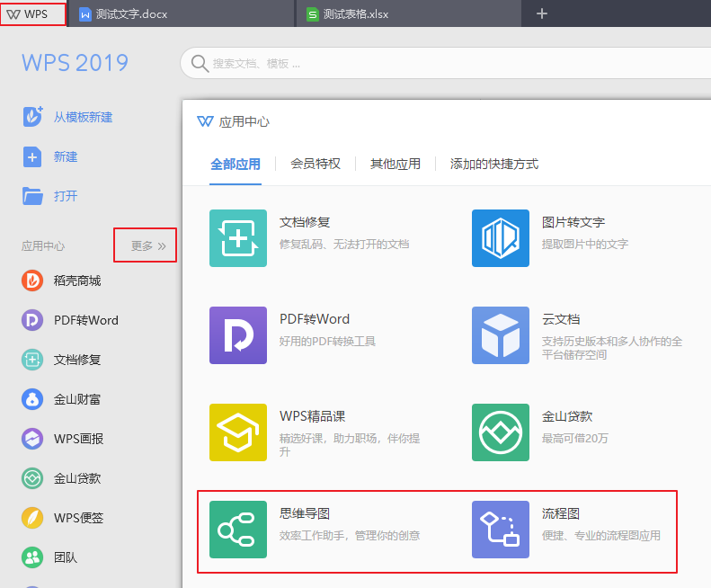Image resolution: width=711 pixels, height=588 pixels.
Task: Click description 便捷、专业的流程图应用
Action: click(601, 536)
